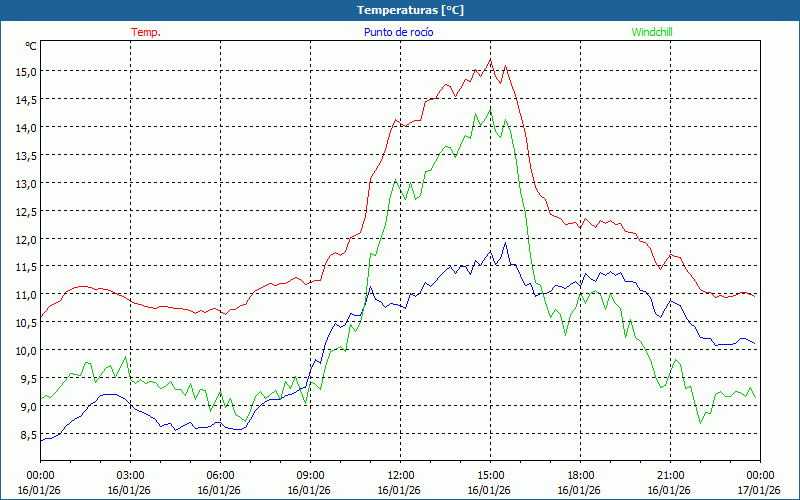Click the 10,0 y-axis value
800x500 pixels.
point(25,351)
